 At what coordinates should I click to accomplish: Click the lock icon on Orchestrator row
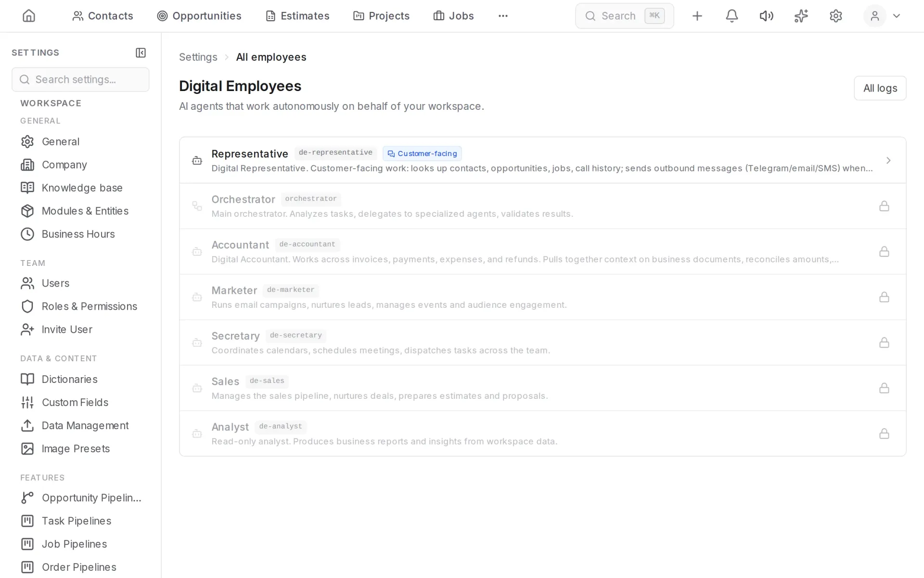click(884, 206)
